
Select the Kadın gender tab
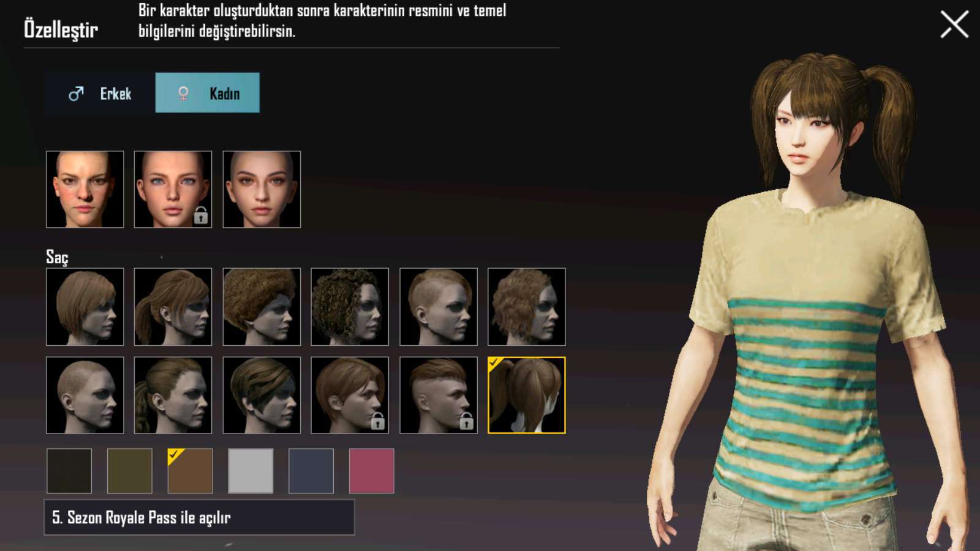208,93
